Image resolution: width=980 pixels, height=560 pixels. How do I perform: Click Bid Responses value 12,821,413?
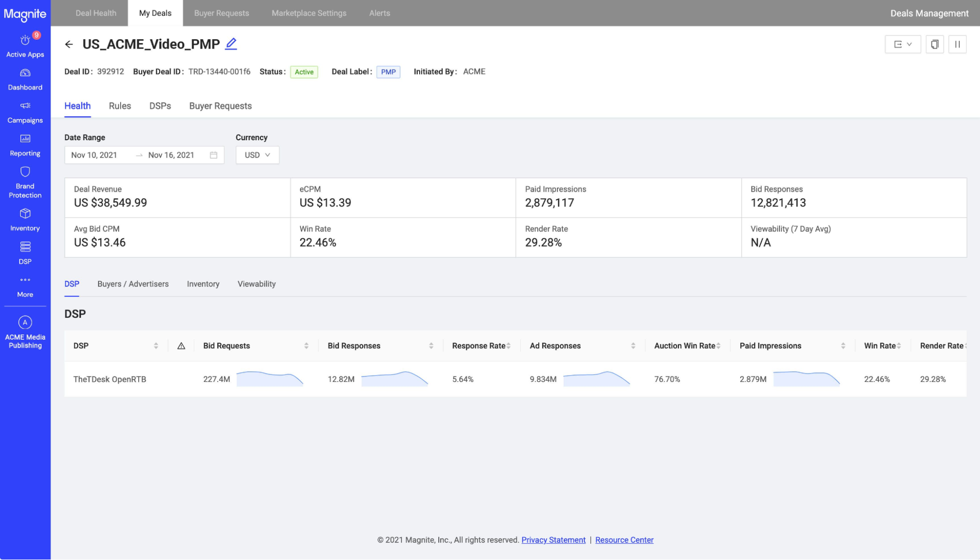pyautogui.click(x=778, y=203)
